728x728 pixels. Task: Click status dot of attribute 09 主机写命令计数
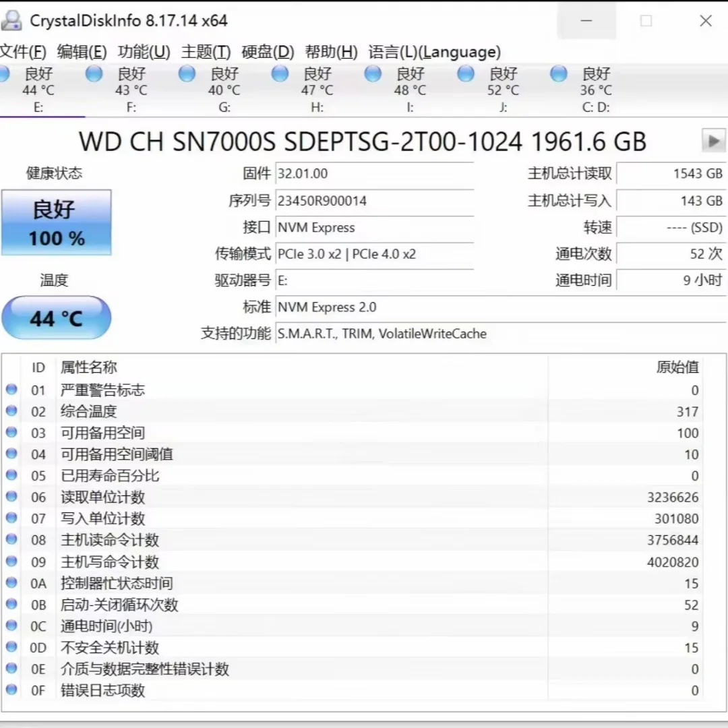pyautogui.click(x=11, y=562)
